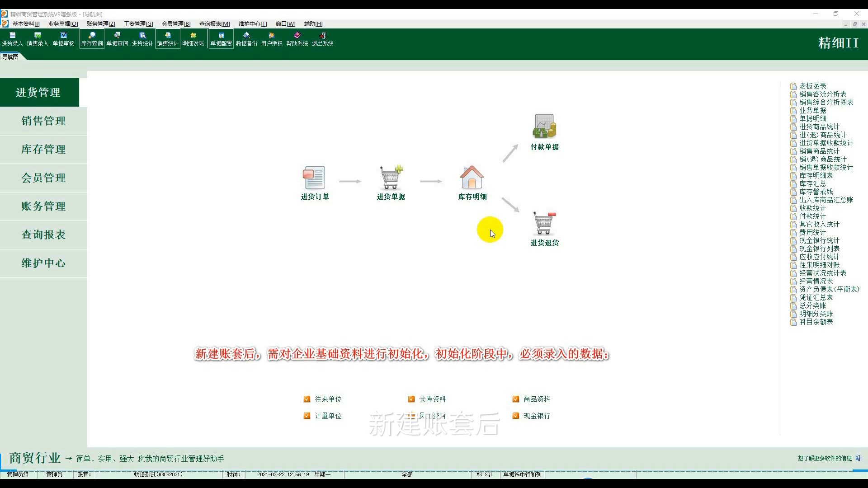868x488 pixels.
Task: Click the 现金银行 checkbox item
Action: click(532, 416)
